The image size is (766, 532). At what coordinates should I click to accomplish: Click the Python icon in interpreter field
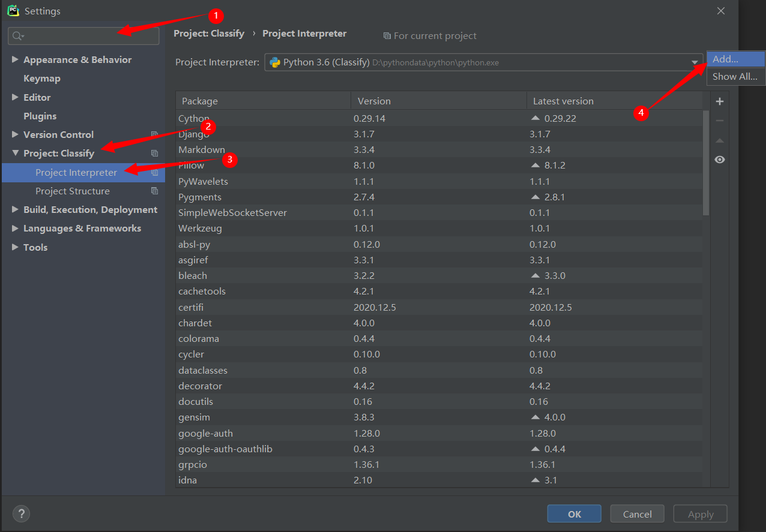275,62
